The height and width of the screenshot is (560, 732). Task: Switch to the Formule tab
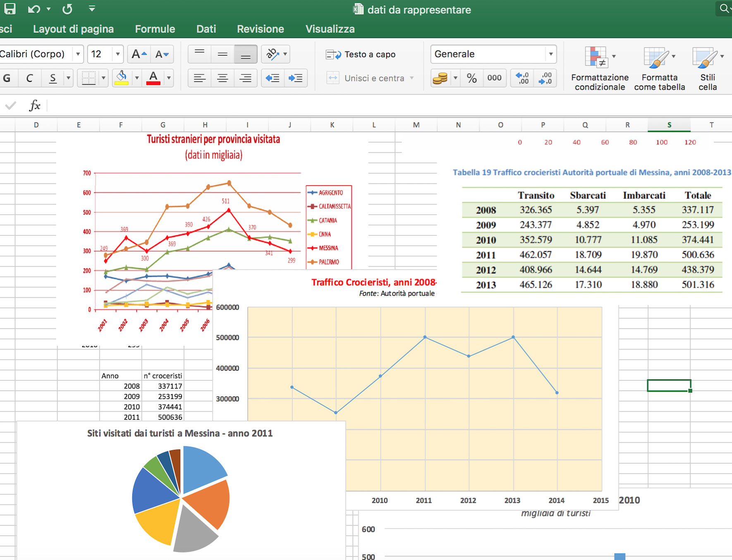pos(155,29)
